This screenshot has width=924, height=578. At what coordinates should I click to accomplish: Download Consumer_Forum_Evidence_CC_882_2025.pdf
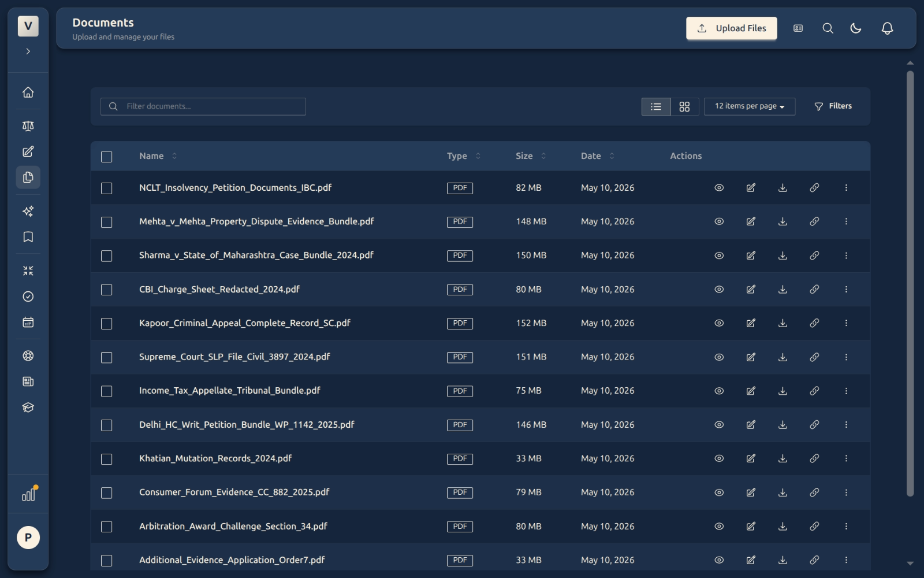(x=783, y=492)
